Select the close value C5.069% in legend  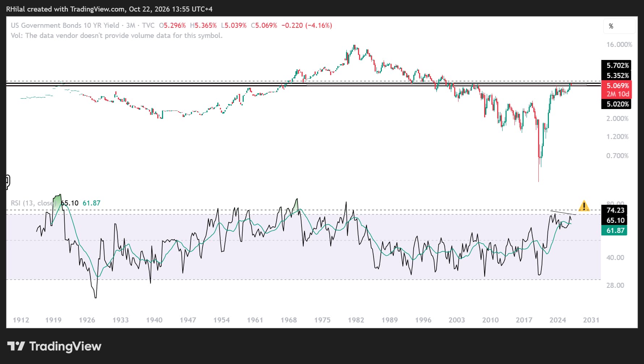pos(264,25)
